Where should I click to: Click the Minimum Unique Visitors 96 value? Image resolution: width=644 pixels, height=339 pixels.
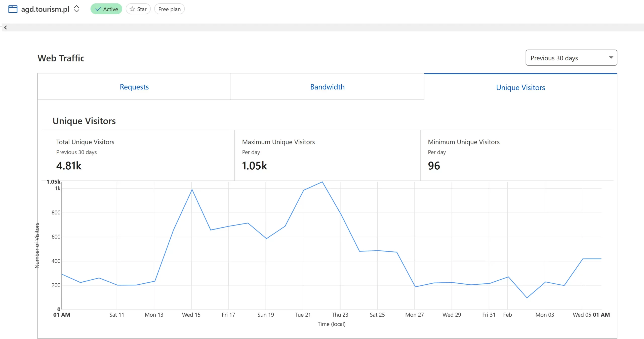coord(434,166)
